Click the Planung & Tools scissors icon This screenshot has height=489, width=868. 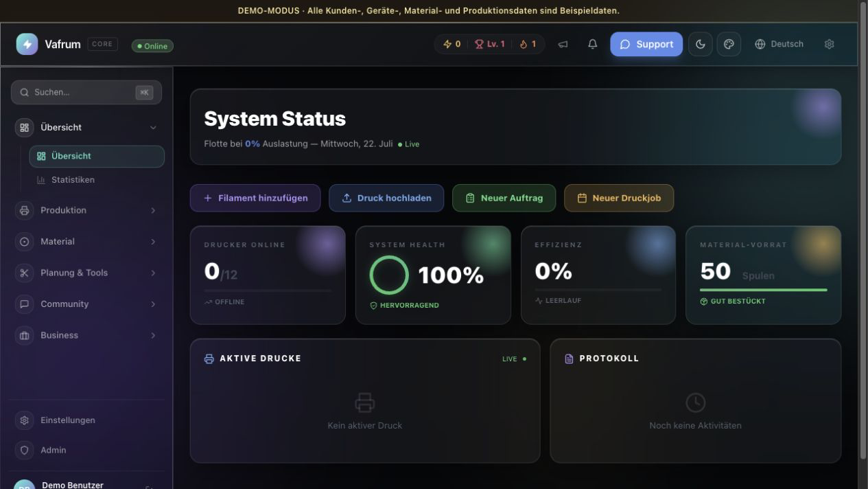click(x=25, y=273)
